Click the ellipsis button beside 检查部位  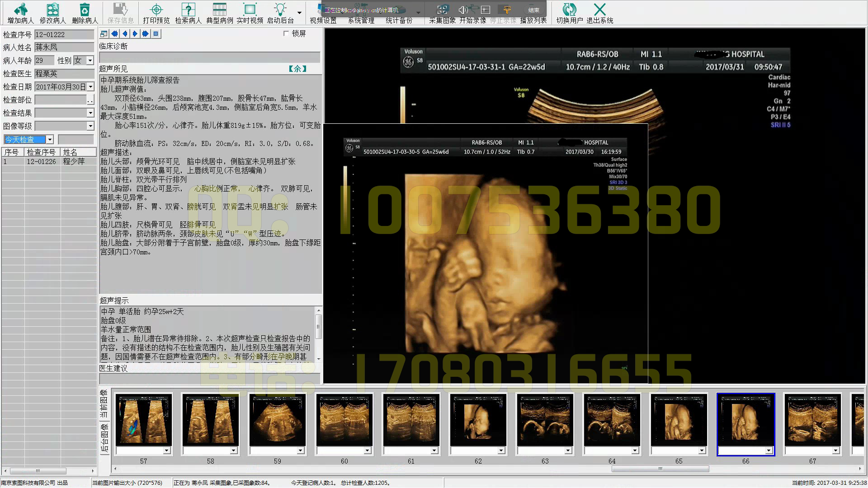[x=90, y=100]
